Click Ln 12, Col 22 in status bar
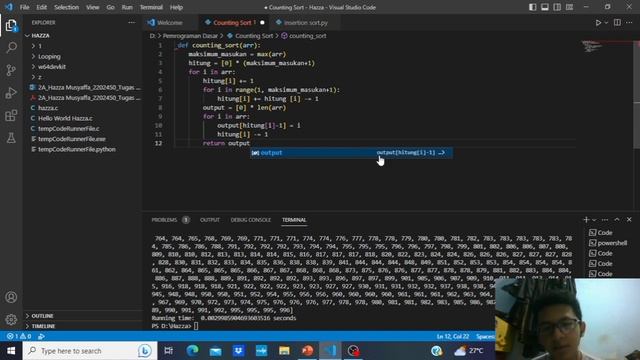640x360 pixels. pos(453,336)
